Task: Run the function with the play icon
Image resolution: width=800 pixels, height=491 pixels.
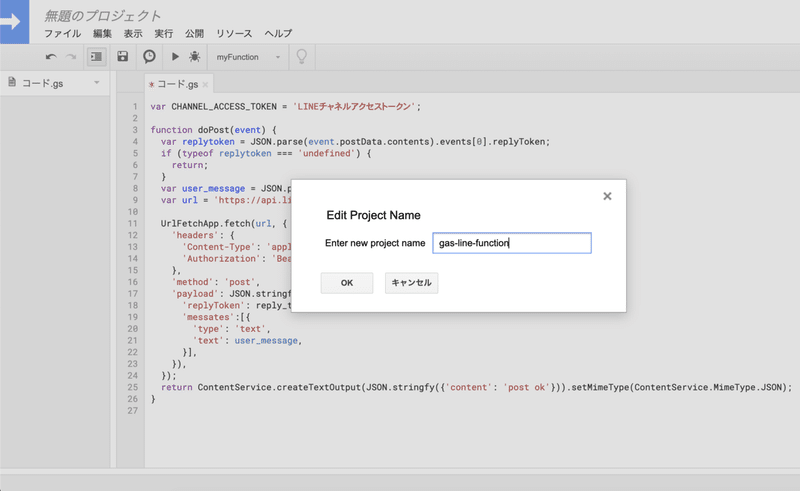Action: coord(176,57)
